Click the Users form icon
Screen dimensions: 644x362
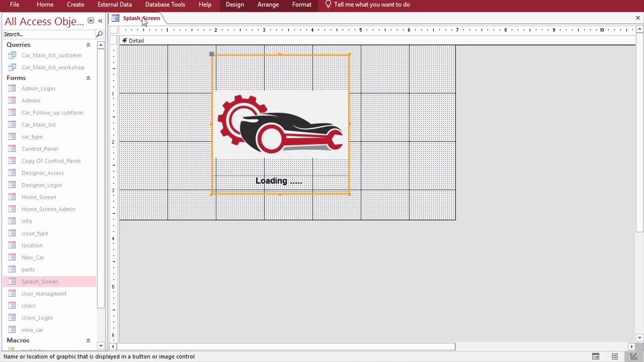tap(12, 306)
